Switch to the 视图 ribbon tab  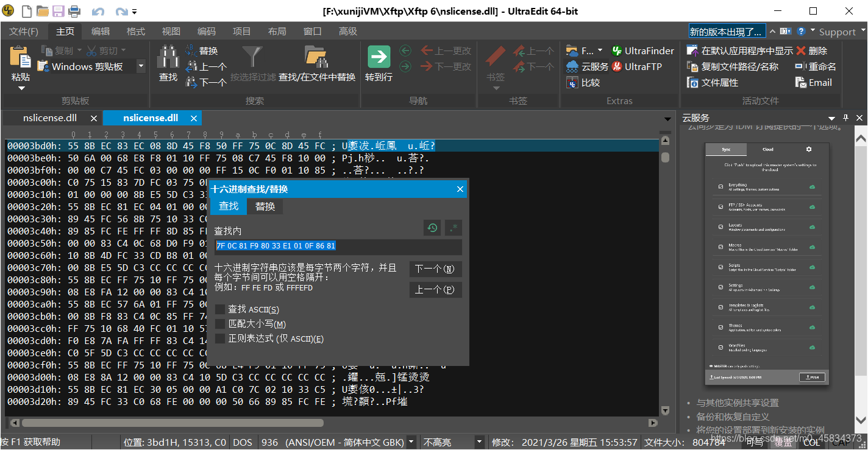pos(171,31)
